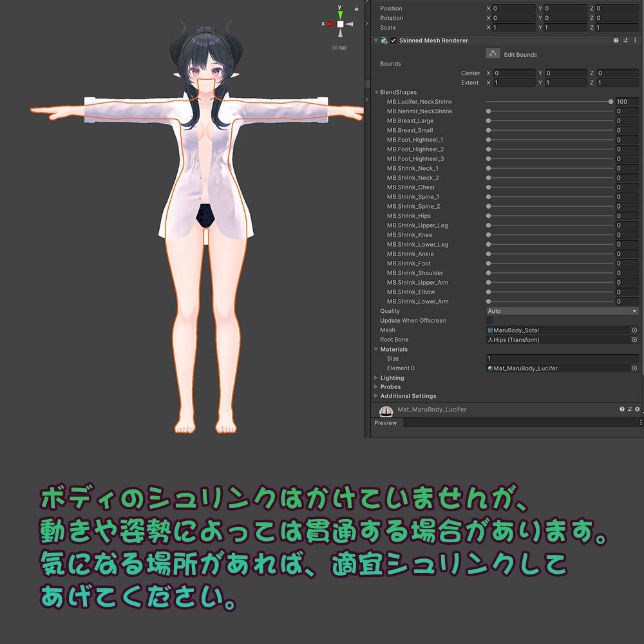Screen dimensions: 644x644
Task: Click the gray bottom cone of scene gizmo
Action: point(340,33)
